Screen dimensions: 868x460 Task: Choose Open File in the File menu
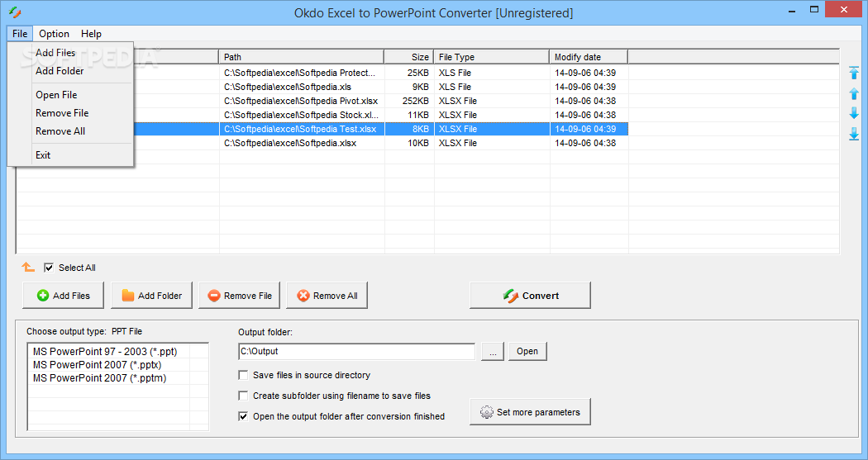(x=56, y=94)
